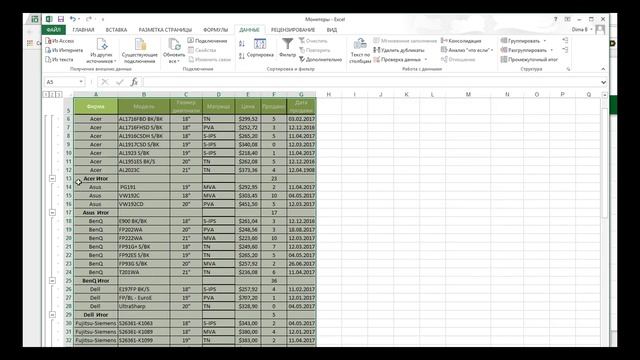The width and height of the screenshot is (640, 360).
Task: Open Дополнительно advanced filter
Action: [x=320, y=60]
